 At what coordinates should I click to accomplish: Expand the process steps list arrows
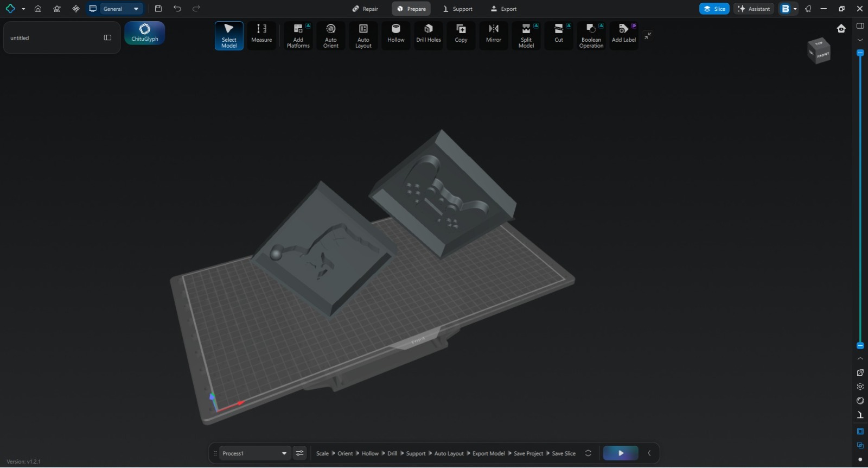[x=588, y=453]
